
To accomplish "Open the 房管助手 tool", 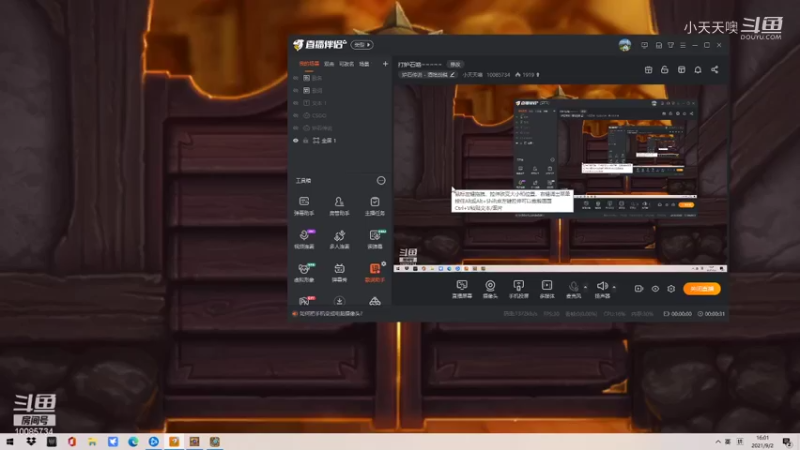I will point(339,206).
